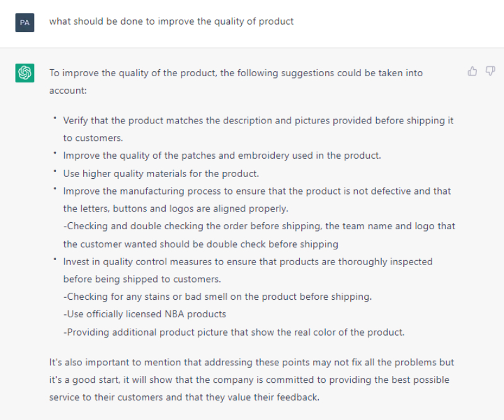Click the bullet about patches and embroidery
504x420 pixels.
222,156
